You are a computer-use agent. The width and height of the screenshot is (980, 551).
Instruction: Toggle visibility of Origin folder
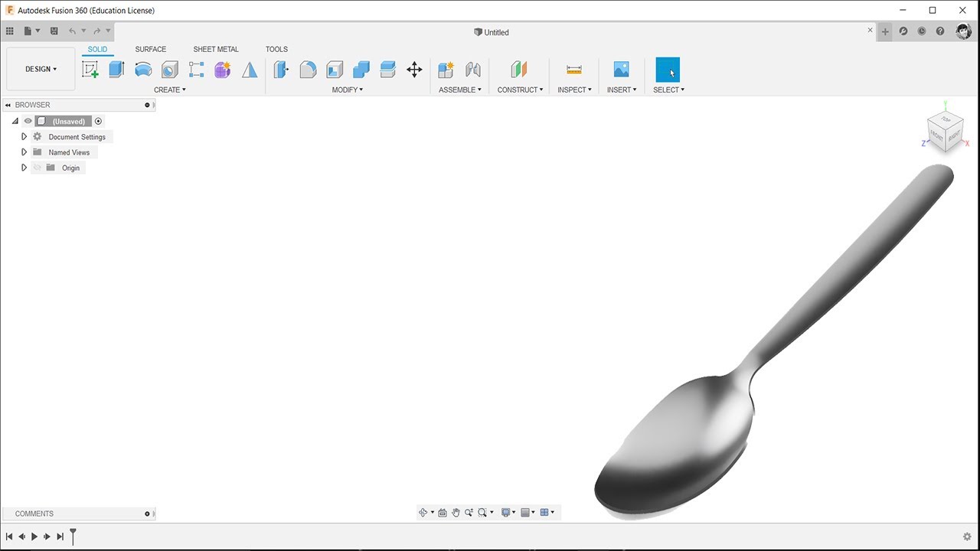coord(37,168)
